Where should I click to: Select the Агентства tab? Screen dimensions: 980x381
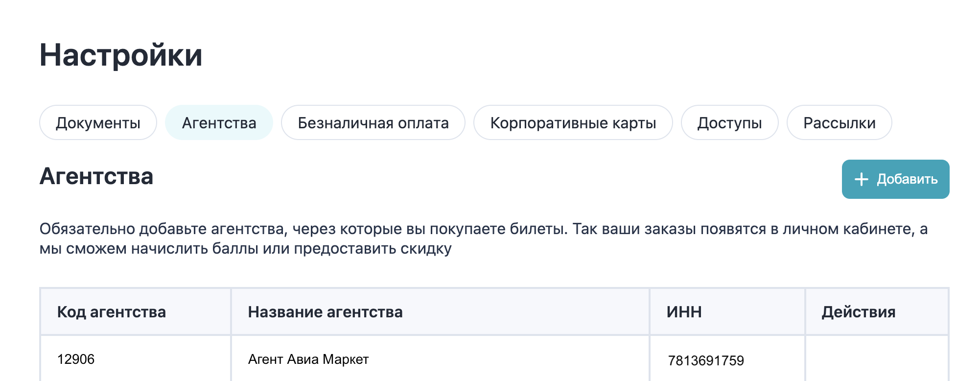[x=219, y=123]
